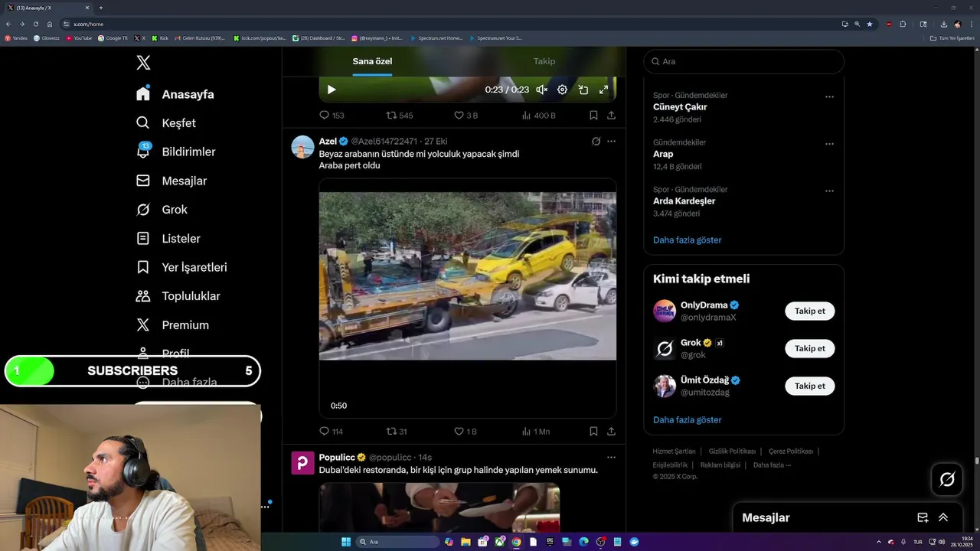Open more options for Arap trend
Screen dimensions: 980x551
[829, 144]
